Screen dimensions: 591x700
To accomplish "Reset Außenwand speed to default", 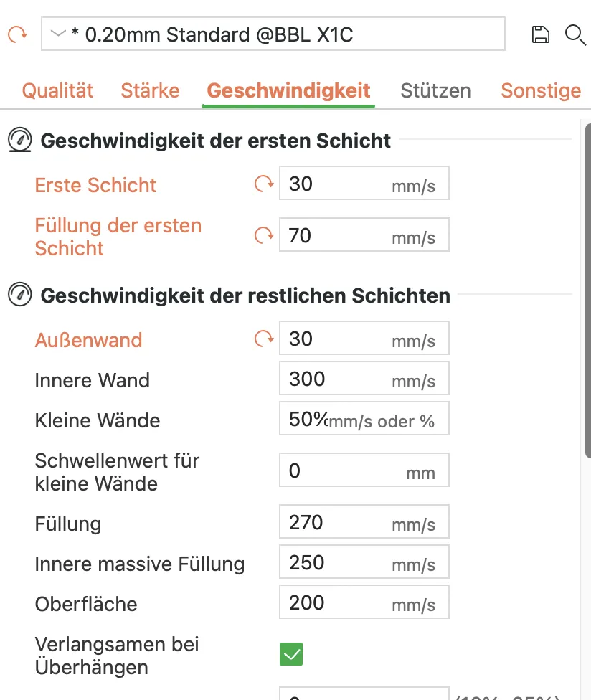I will (264, 339).
